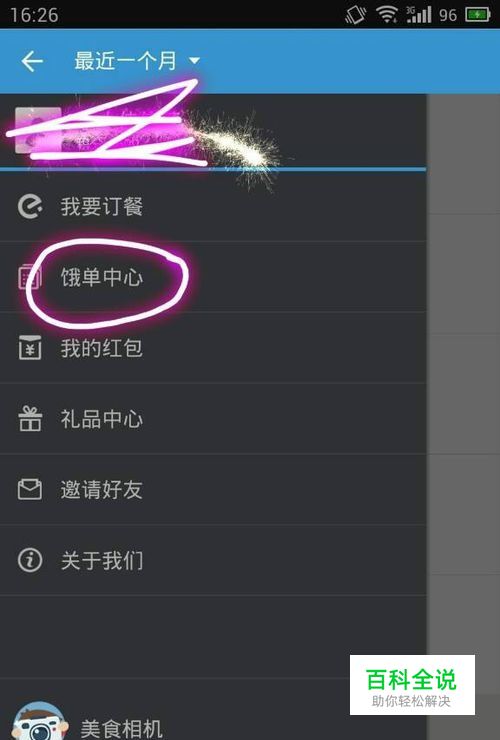
Task: Tap the 邀请好友 envelope icon
Action: coord(30,489)
